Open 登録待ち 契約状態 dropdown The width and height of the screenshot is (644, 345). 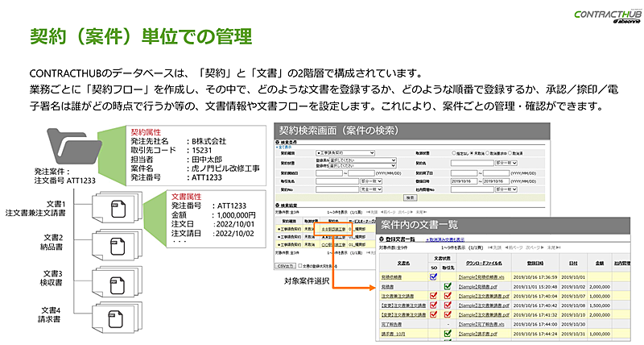pyautogui.click(x=363, y=165)
